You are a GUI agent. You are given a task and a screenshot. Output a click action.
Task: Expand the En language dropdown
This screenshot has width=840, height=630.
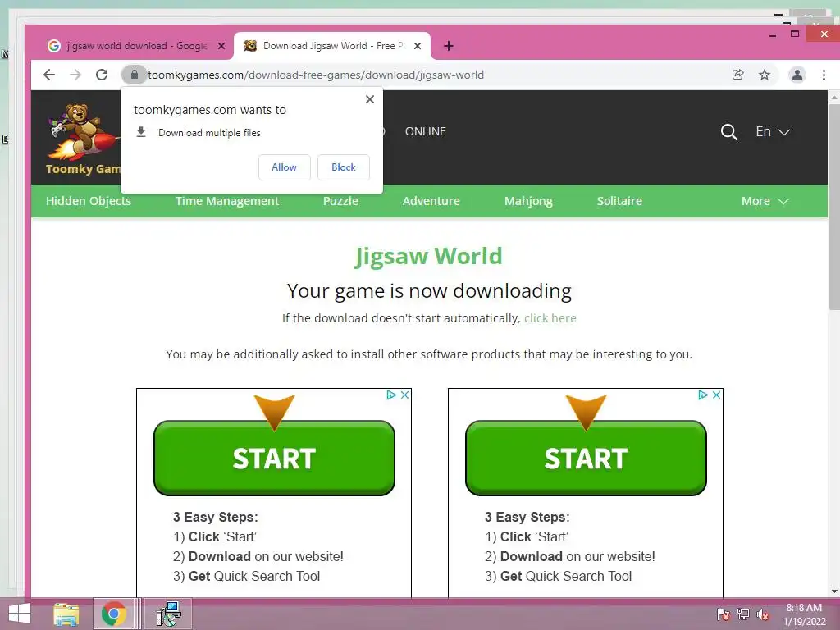pos(773,132)
